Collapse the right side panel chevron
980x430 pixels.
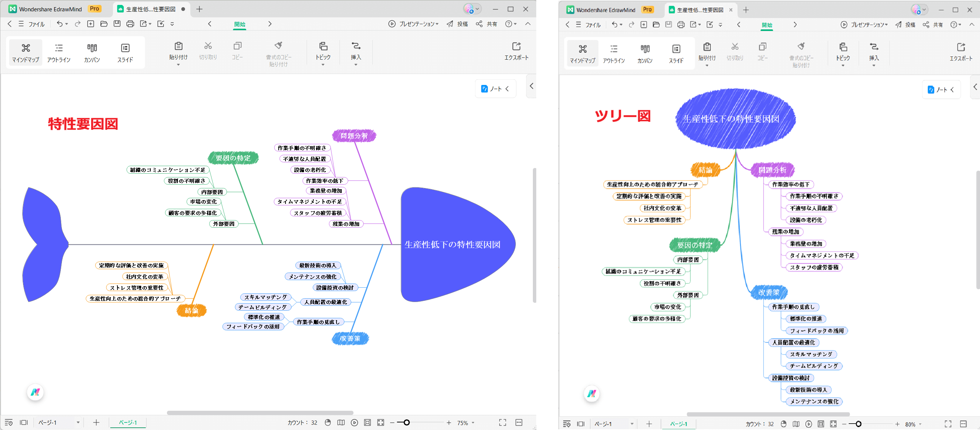point(531,86)
